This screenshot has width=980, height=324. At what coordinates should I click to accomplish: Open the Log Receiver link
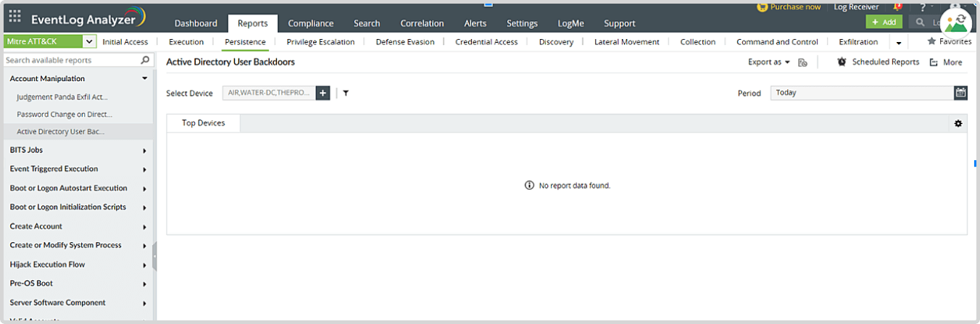[856, 7]
